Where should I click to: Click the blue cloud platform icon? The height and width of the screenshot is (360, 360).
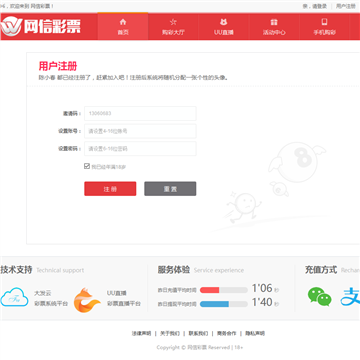coord(14,297)
